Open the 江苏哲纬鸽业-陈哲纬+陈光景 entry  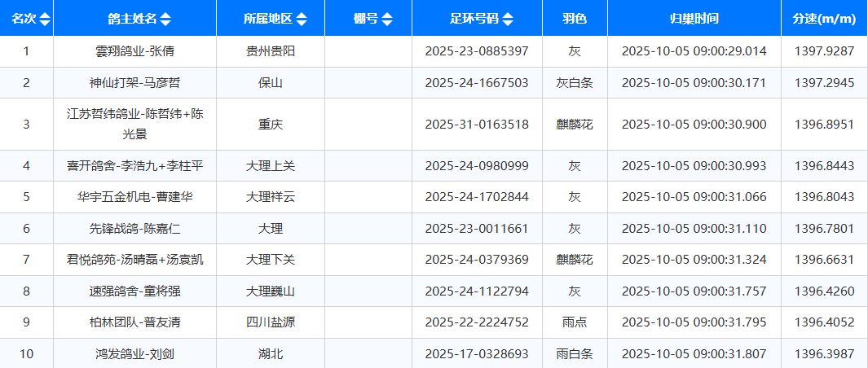tap(134, 124)
